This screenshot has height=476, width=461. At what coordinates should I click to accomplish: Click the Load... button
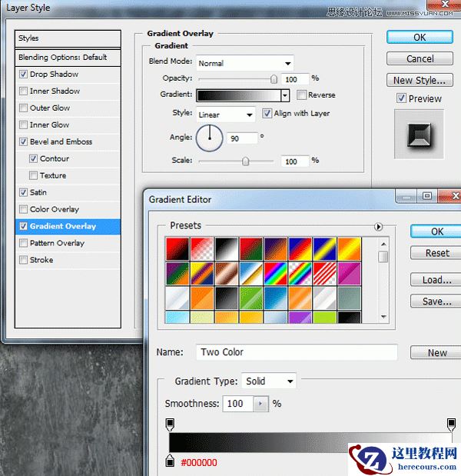click(x=436, y=280)
